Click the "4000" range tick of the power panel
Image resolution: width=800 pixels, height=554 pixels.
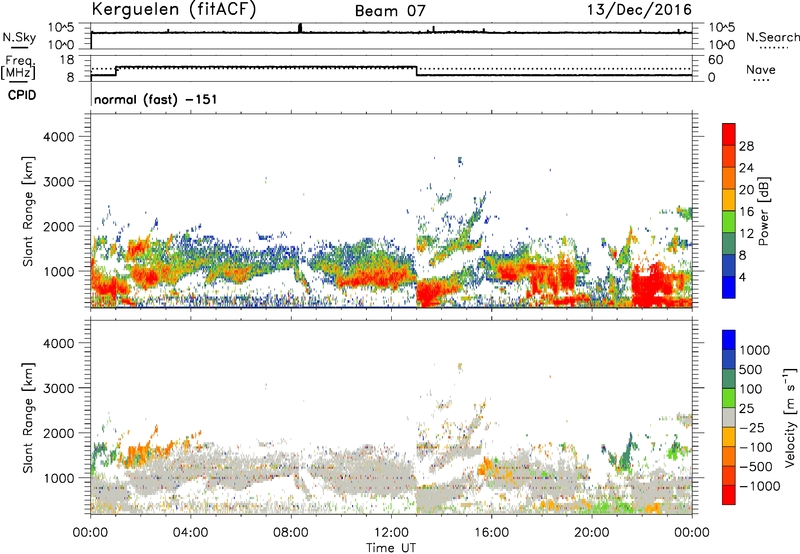point(59,137)
